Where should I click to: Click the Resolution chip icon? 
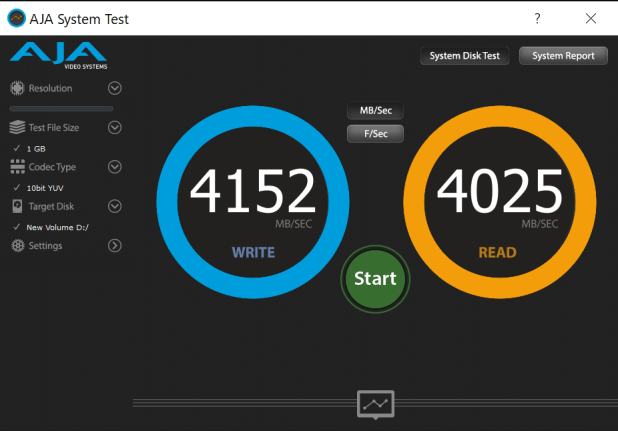[17, 88]
